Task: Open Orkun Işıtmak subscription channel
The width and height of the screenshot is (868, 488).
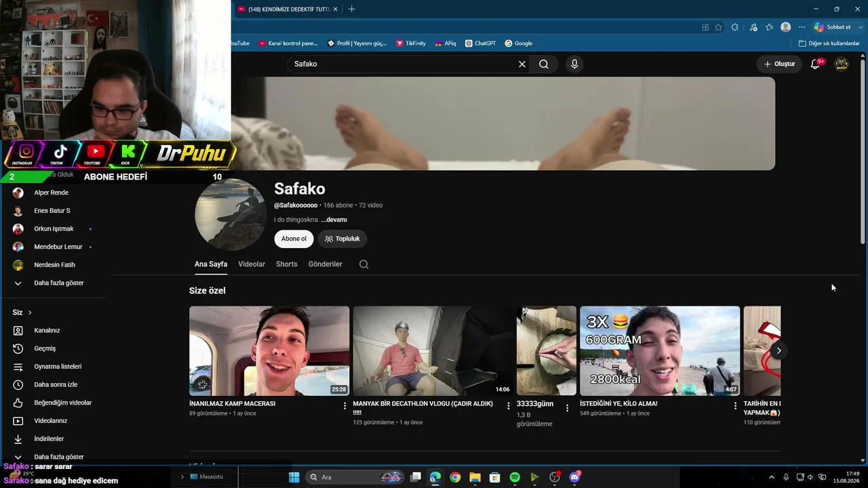Action: [x=53, y=228]
